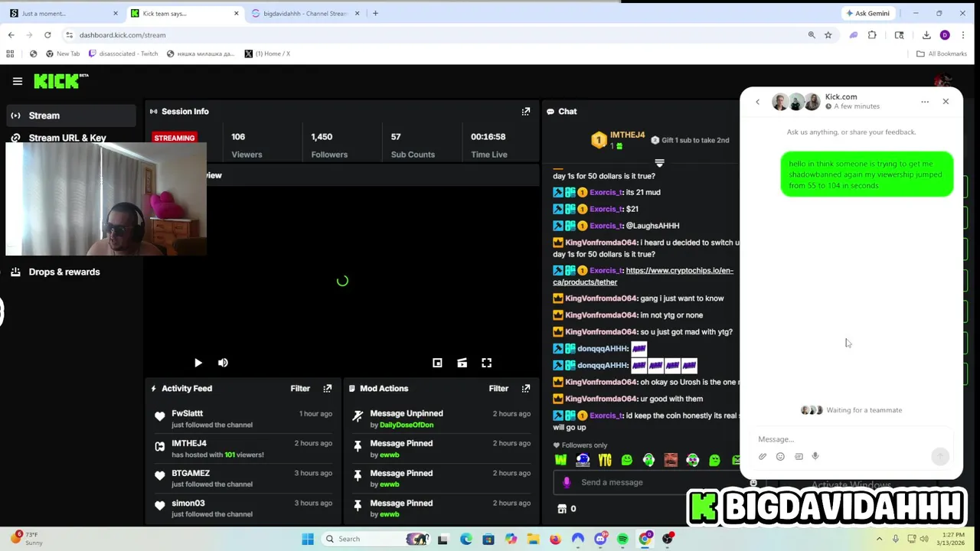This screenshot has height=551, width=980.
Task: Mute the stream preview volume
Action: [x=223, y=363]
